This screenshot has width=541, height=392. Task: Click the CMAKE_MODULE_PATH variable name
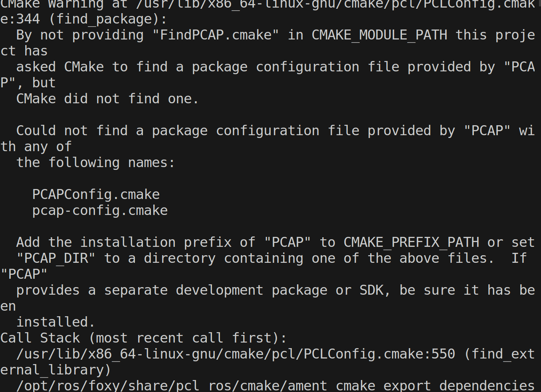[379, 35]
